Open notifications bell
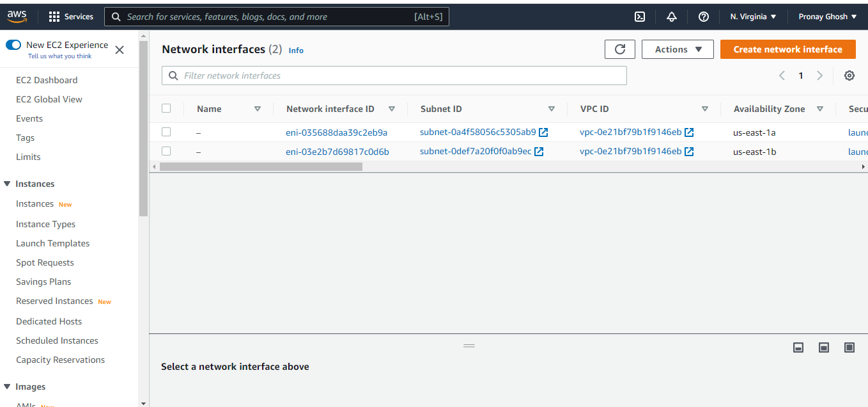Viewport: 868px width, 407px height. (671, 17)
